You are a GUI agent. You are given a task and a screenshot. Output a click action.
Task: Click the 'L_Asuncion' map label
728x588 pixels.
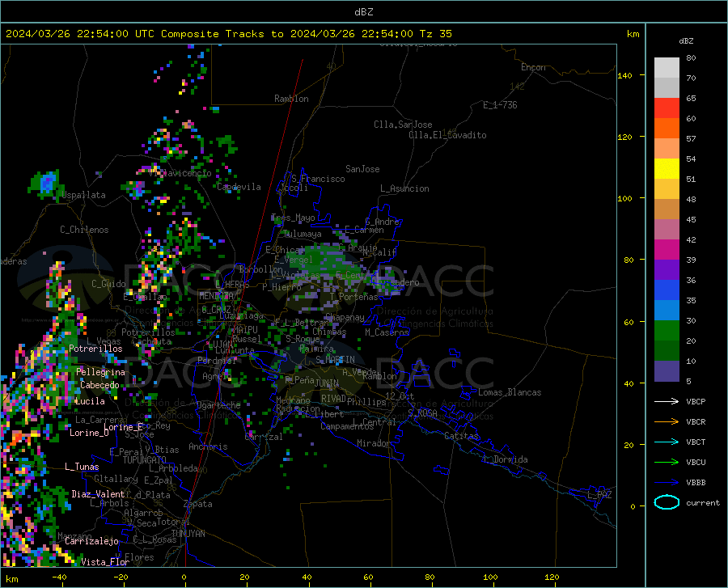404,188
